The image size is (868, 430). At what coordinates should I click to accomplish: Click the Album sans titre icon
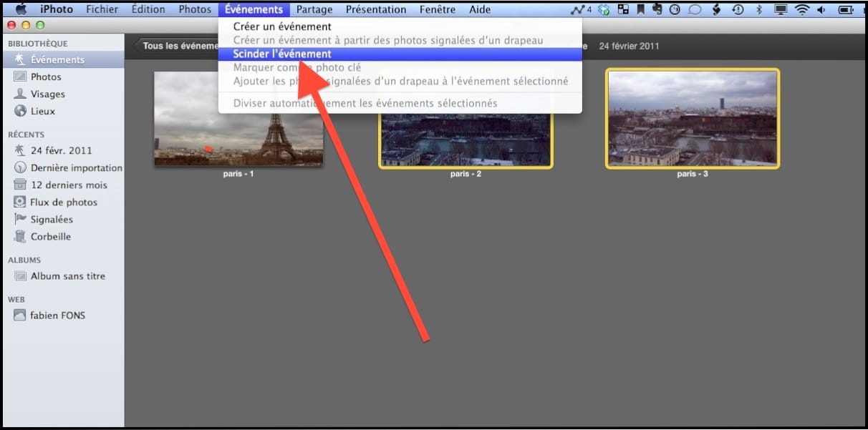(19, 276)
